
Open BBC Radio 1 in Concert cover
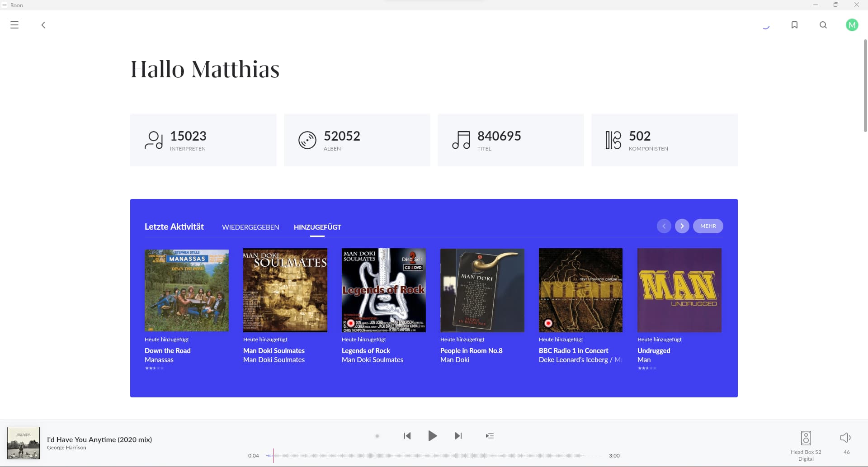click(x=581, y=290)
